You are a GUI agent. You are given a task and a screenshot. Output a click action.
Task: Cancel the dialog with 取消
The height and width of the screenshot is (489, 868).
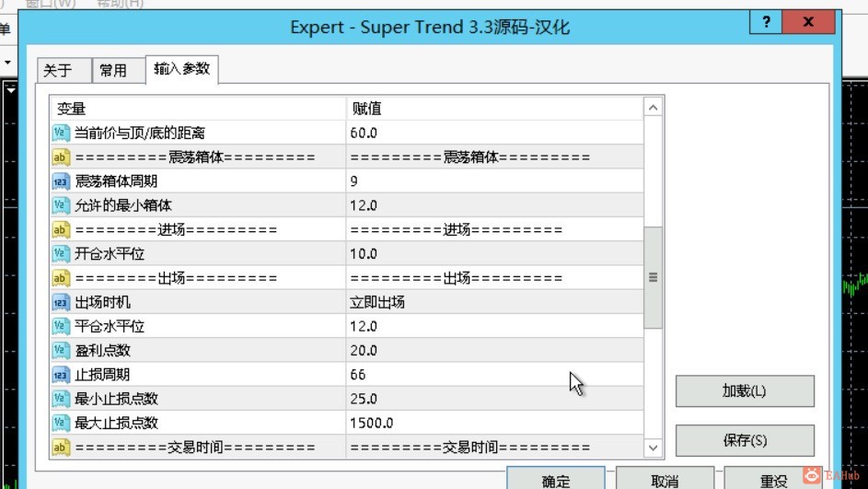(x=665, y=480)
